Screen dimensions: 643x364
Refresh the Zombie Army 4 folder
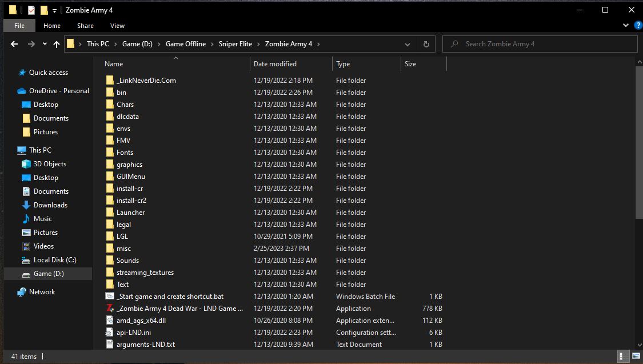426,44
